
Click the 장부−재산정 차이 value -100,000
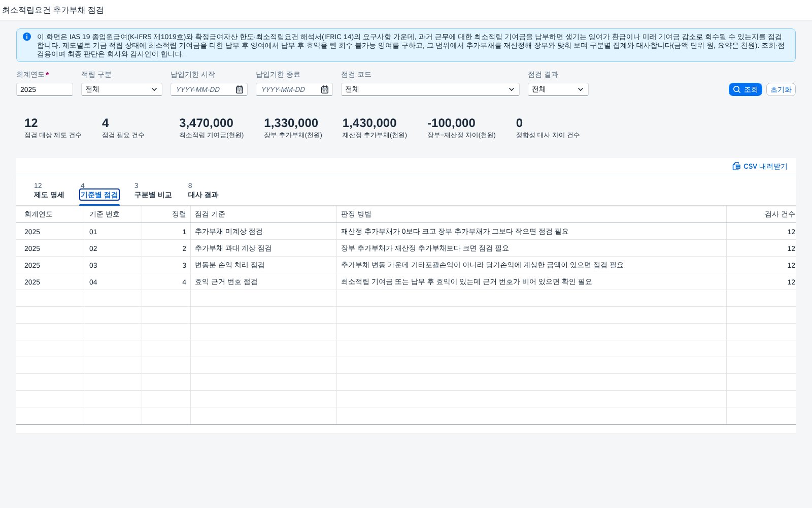451,123
